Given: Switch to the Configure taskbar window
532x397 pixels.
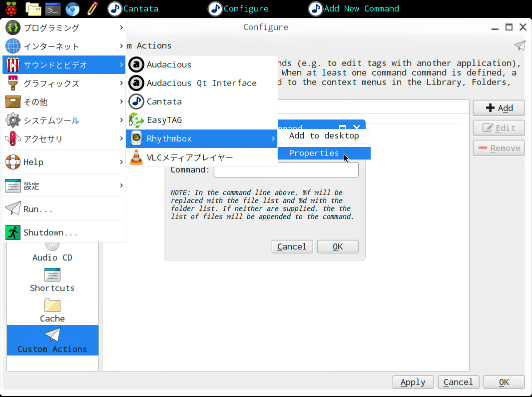Looking at the screenshot, I should [x=238, y=9].
